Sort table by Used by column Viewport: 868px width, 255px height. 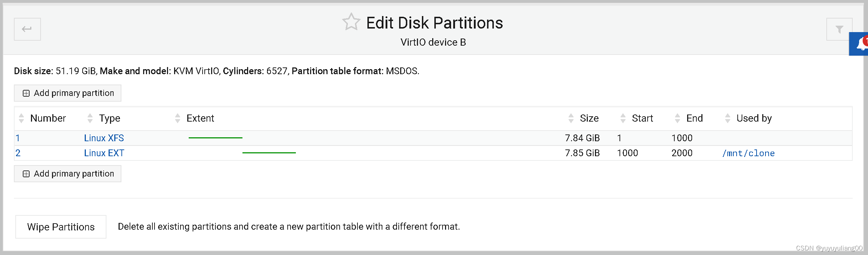point(754,118)
